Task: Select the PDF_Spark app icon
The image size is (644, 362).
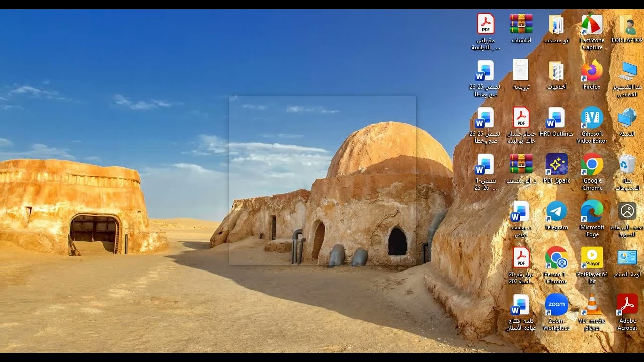Action: (556, 169)
